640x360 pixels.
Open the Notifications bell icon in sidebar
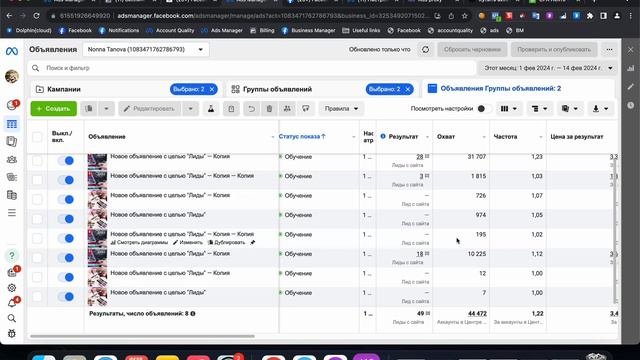pyautogui.click(x=11, y=303)
